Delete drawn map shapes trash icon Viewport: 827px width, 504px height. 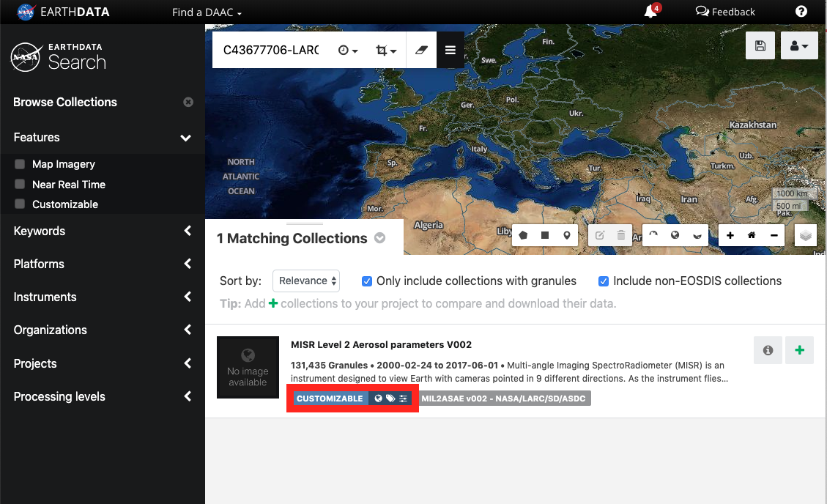[x=620, y=235]
